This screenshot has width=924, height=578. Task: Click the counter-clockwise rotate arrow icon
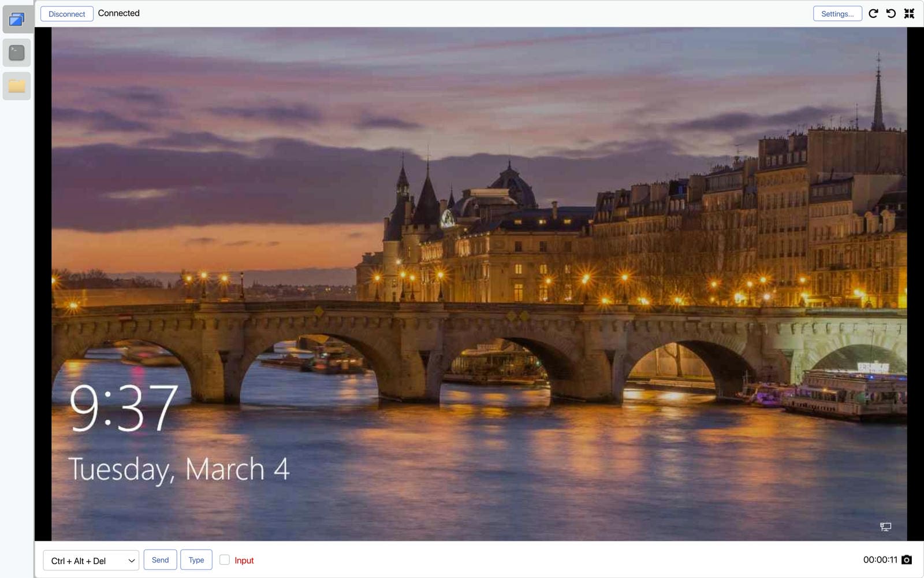891,13
